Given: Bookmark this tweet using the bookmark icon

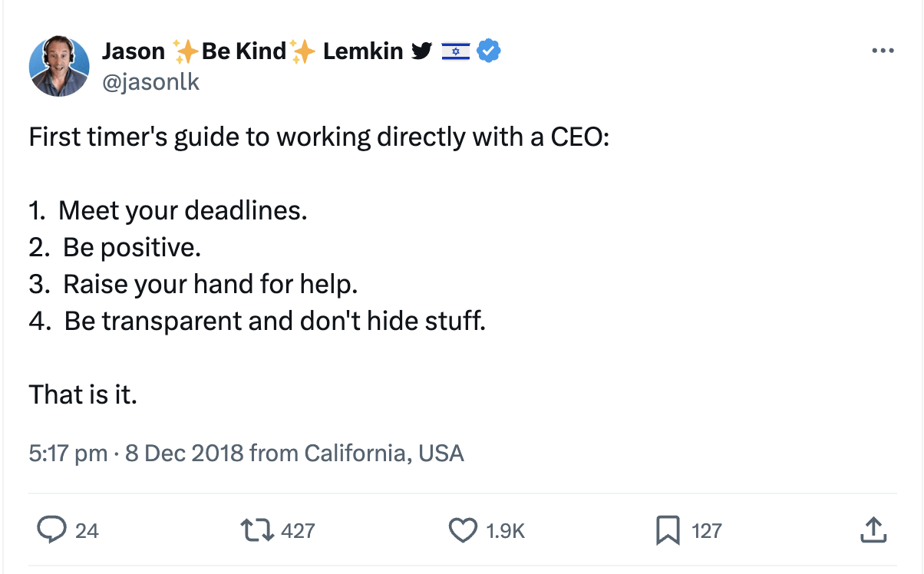Looking at the screenshot, I should [668, 529].
